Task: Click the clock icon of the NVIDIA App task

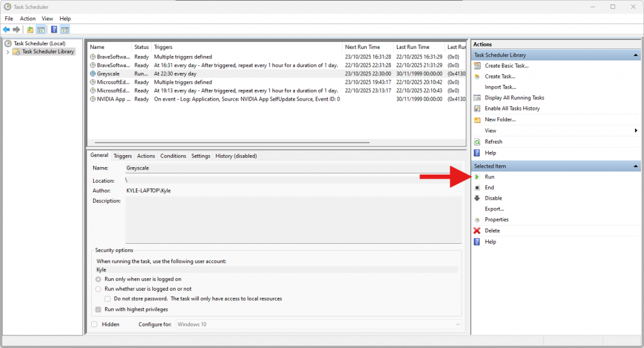Action: [93, 99]
